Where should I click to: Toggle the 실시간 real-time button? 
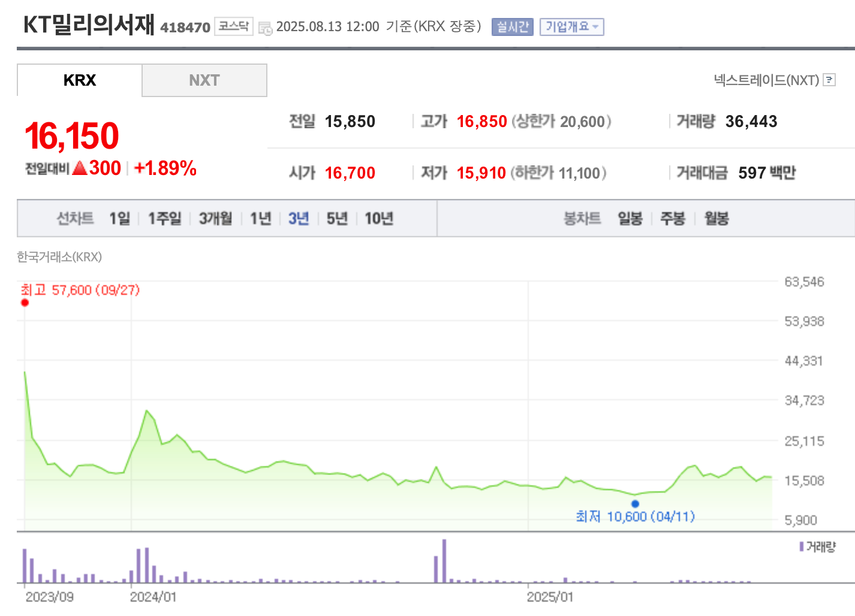512,27
